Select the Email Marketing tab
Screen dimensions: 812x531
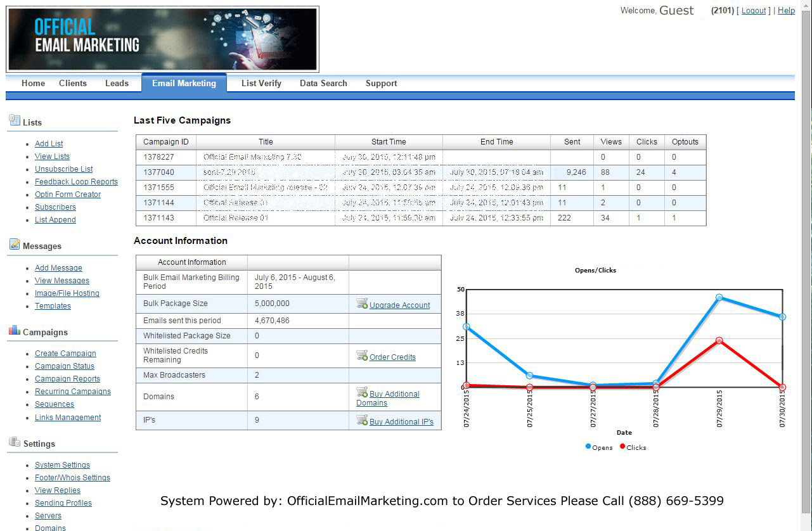click(184, 83)
